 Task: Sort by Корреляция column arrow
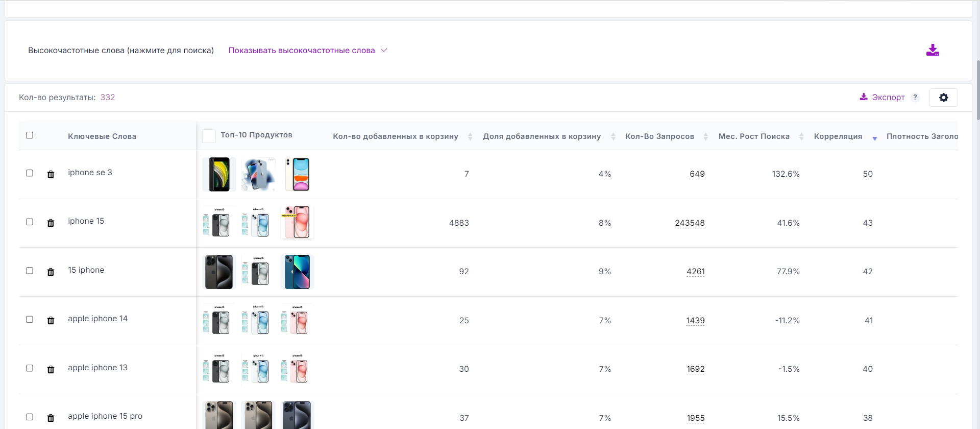[874, 138]
